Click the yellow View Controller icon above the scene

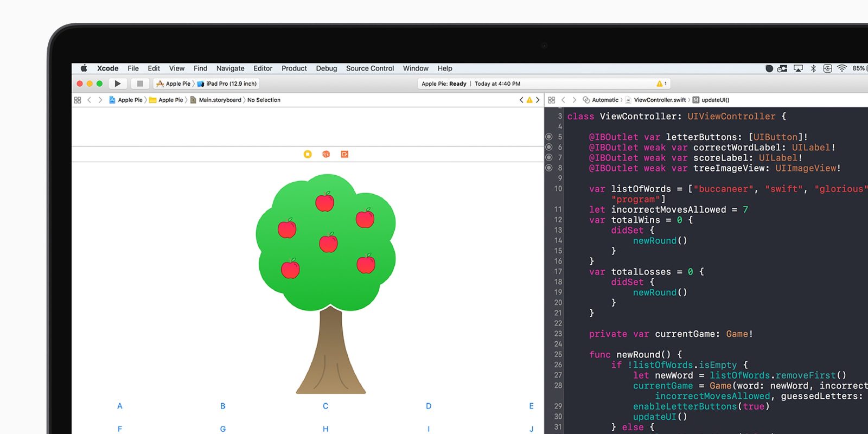[x=308, y=154]
